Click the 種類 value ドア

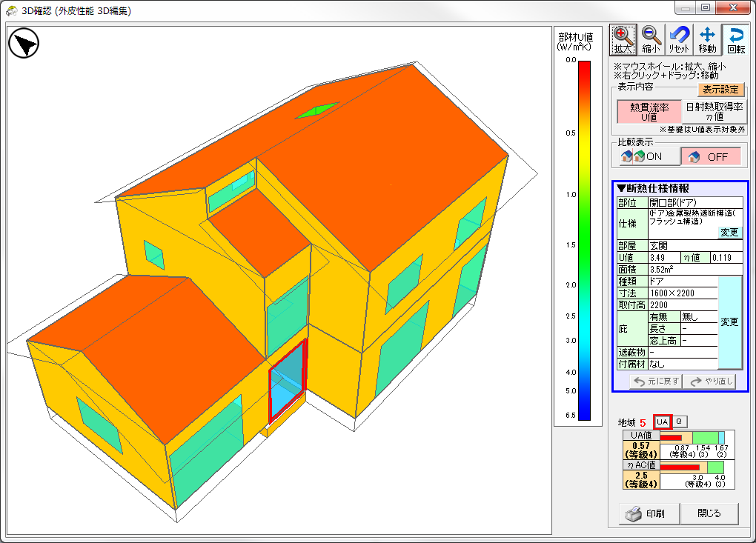click(683, 282)
